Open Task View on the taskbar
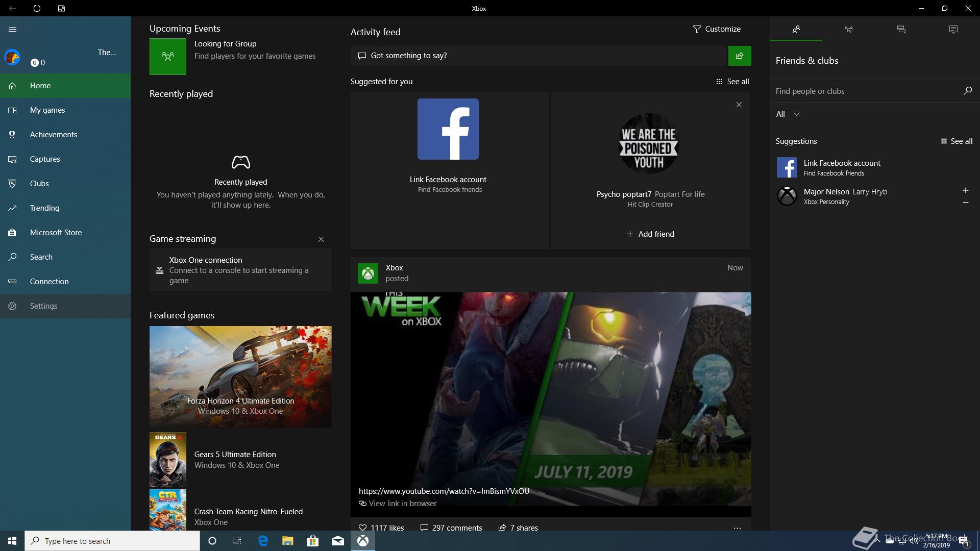The image size is (980, 551). pos(237,541)
